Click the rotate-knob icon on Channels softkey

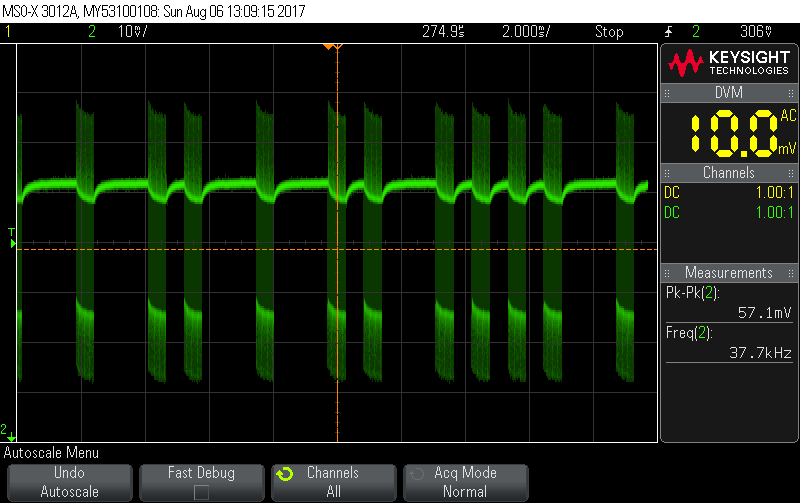point(285,473)
